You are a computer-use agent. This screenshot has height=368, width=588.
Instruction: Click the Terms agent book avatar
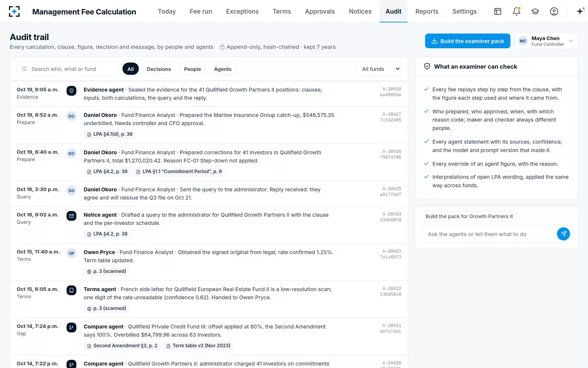(71, 290)
